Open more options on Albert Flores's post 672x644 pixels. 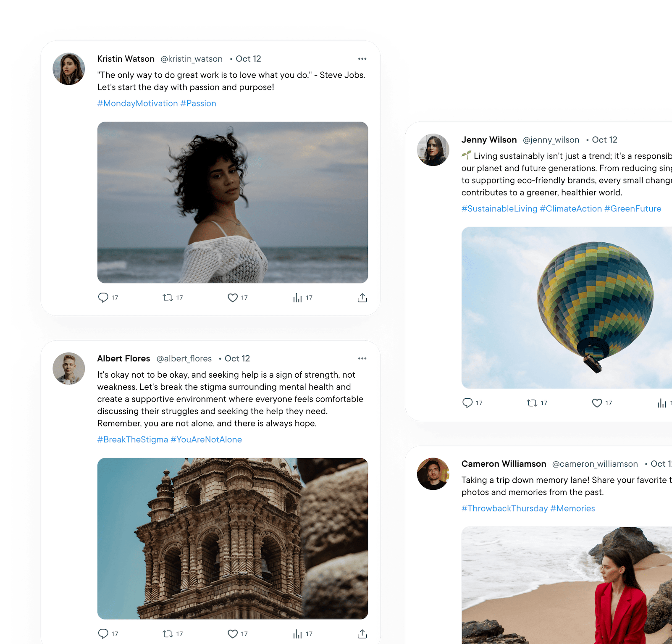pyautogui.click(x=362, y=358)
